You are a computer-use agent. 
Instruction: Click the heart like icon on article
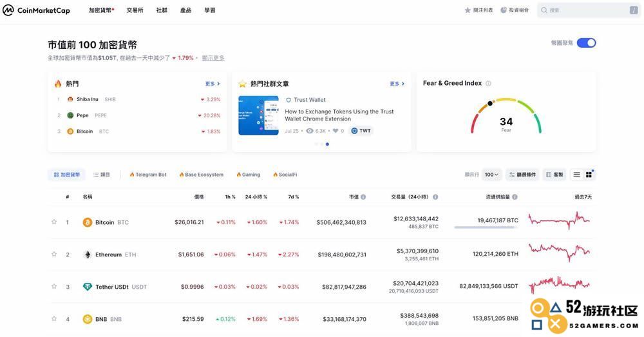tap(336, 131)
